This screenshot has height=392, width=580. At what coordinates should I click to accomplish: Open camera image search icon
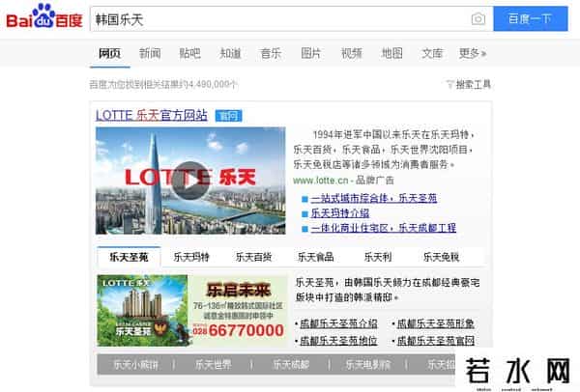[478, 19]
